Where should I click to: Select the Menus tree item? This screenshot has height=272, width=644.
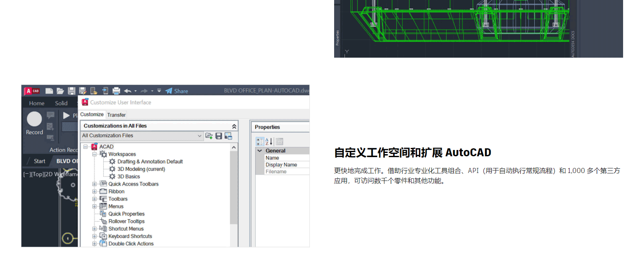[116, 206]
